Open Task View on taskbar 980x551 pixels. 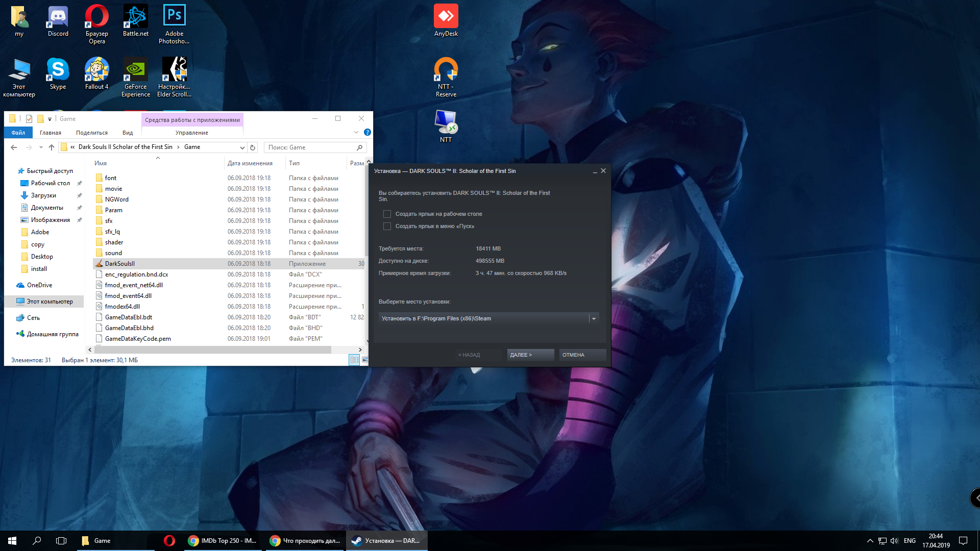[x=61, y=541]
